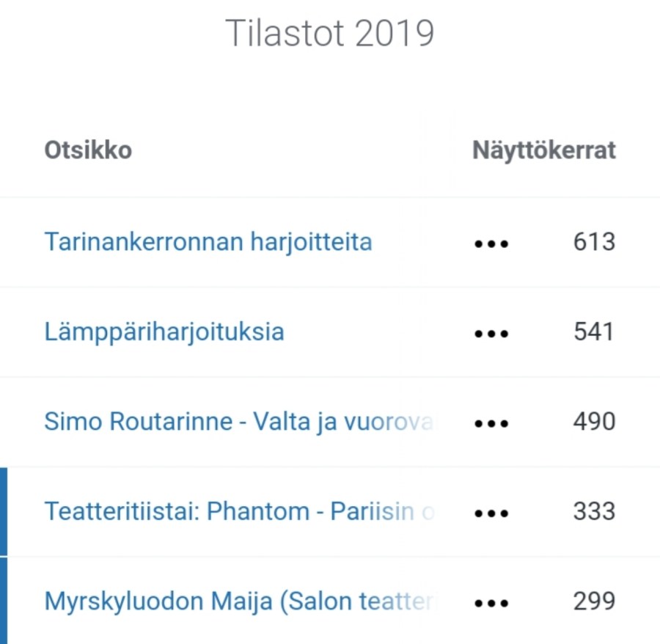
Task: Click the Otsikko column header
Action: point(88,150)
